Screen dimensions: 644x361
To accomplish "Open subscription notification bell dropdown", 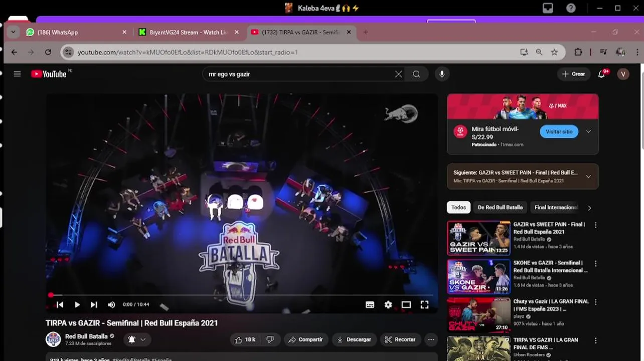I will (137, 339).
